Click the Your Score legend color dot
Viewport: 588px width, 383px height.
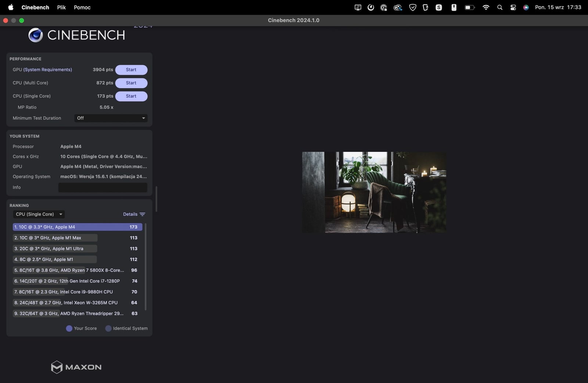click(69, 329)
